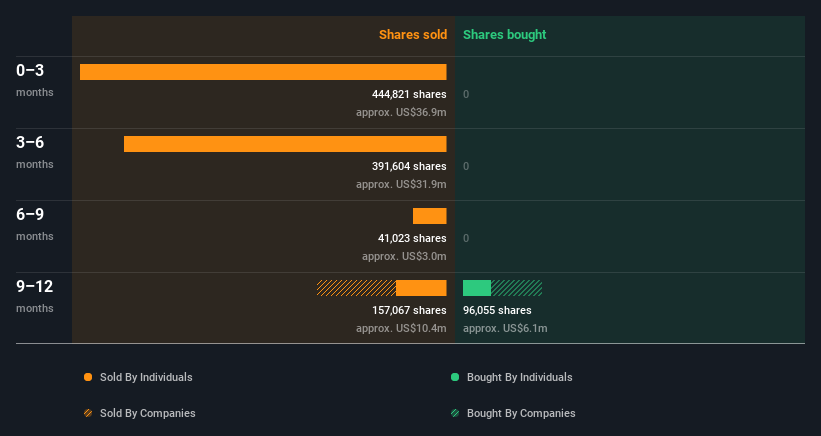Click the zero bought value in 3–6 months row

pos(466,166)
